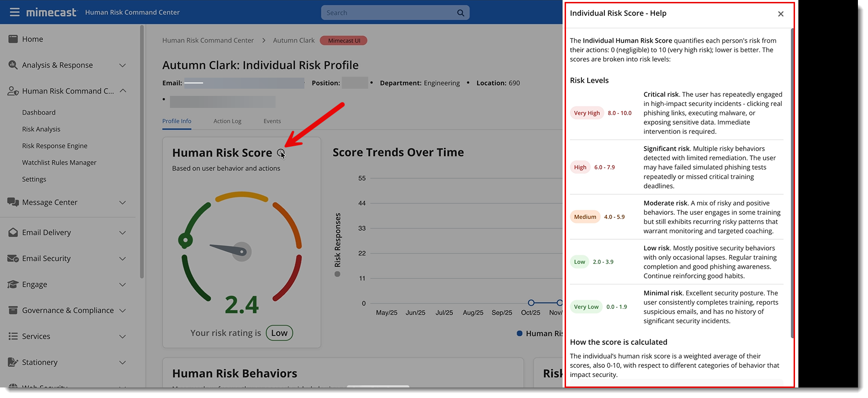Click the search magnifier icon

click(460, 13)
